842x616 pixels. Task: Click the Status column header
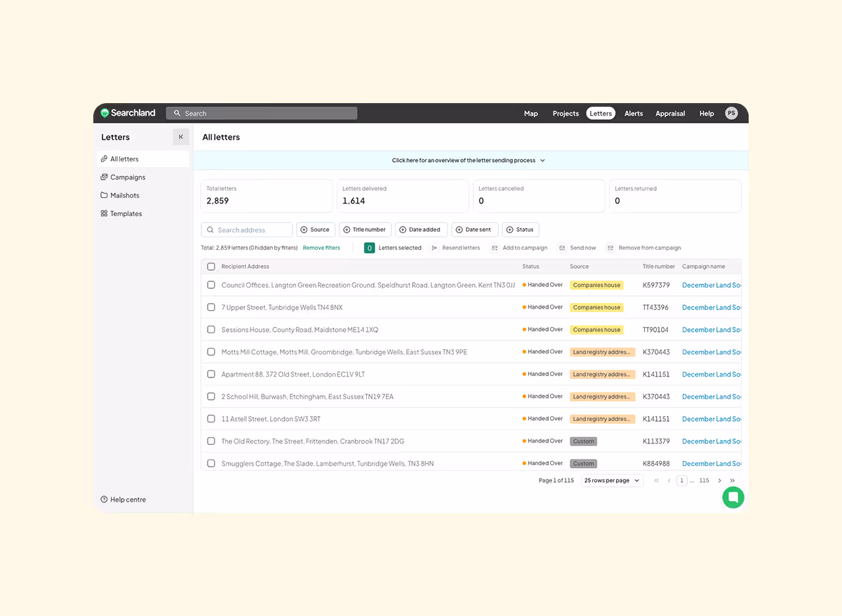pos(531,267)
